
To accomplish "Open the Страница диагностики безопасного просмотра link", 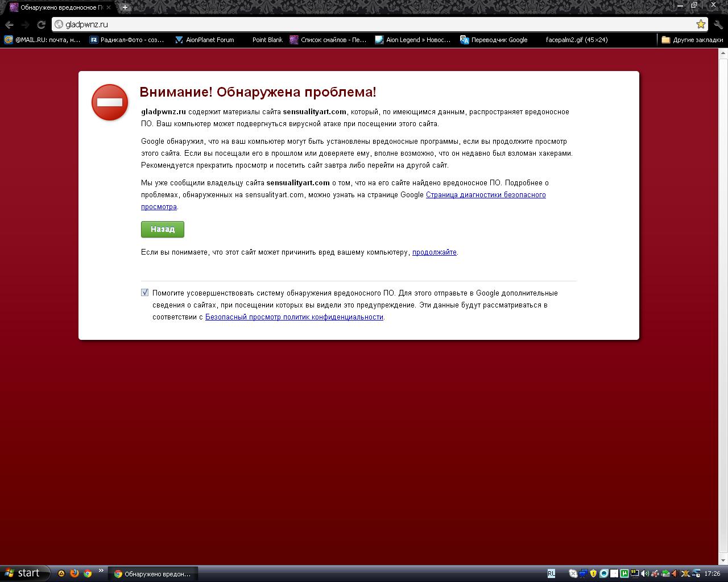I will coord(344,201).
